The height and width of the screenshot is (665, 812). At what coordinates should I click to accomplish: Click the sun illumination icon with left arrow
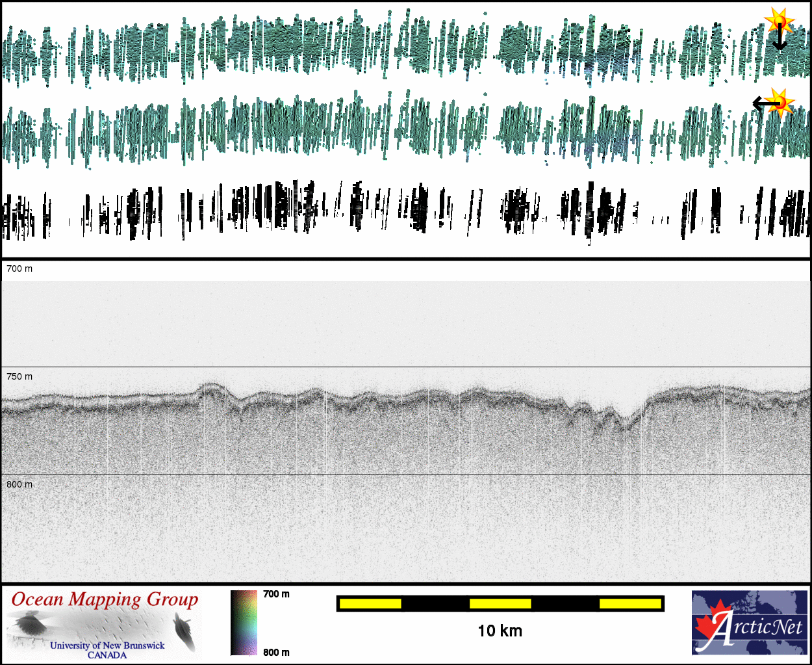pos(778,102)
